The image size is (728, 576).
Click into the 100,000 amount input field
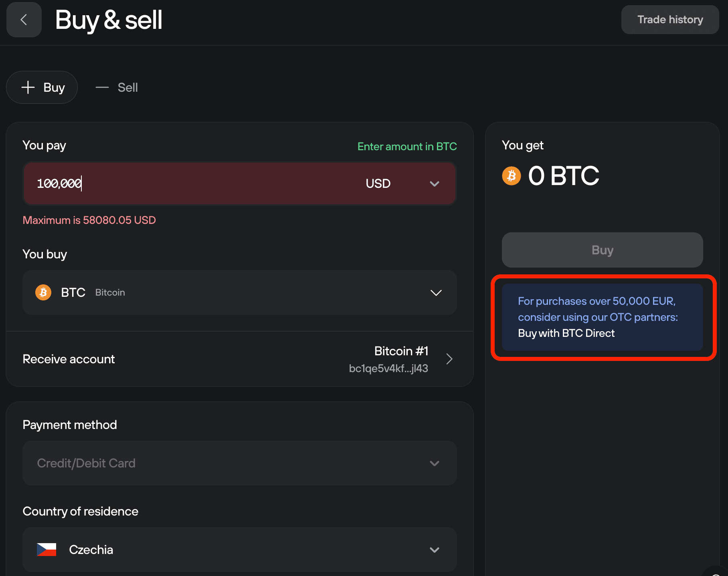(180, 183)
